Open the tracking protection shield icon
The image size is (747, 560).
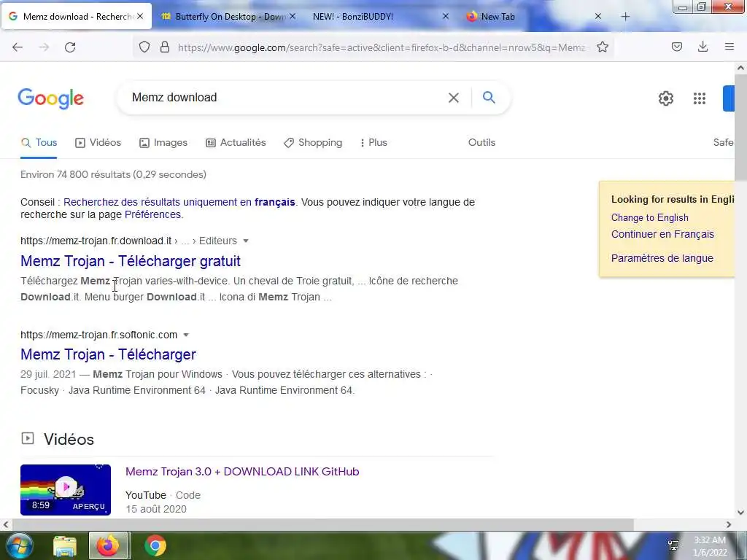[144, 47]
